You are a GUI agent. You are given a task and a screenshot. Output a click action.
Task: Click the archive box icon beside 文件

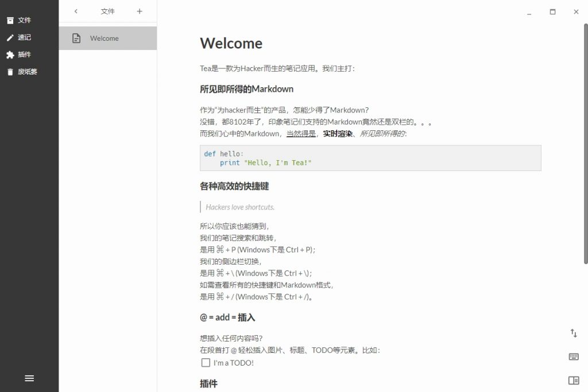10,20
